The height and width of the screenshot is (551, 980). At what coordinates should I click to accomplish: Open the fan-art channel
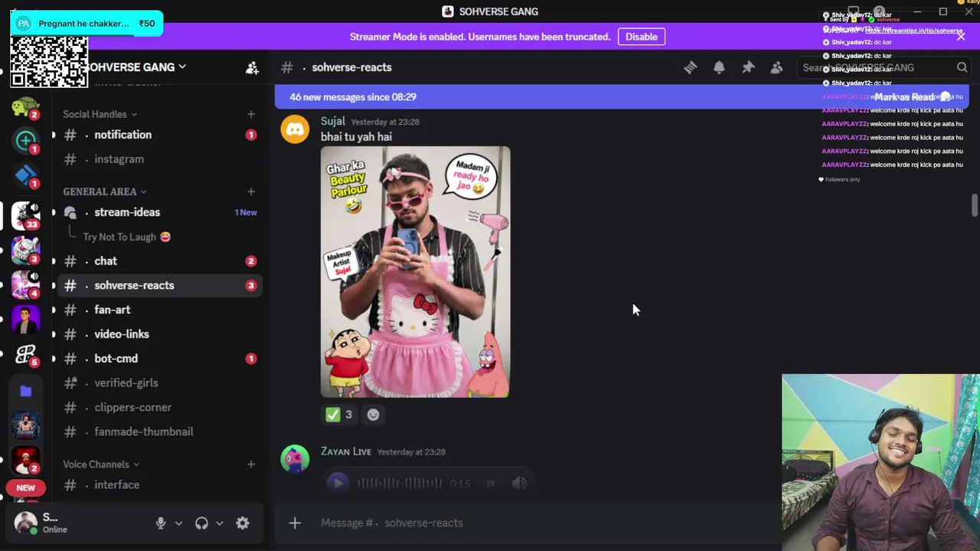coord(159,310)
